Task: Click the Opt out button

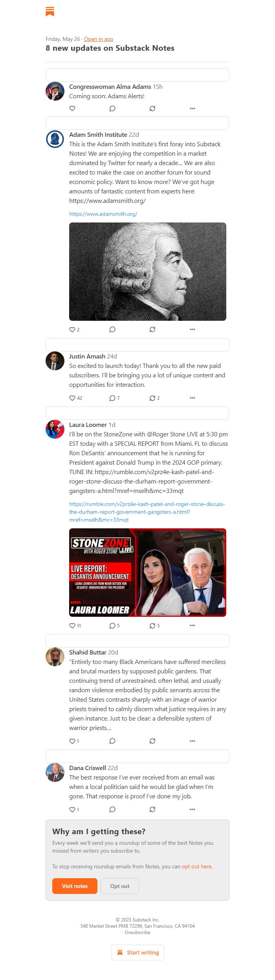Action: coord(120,886)
